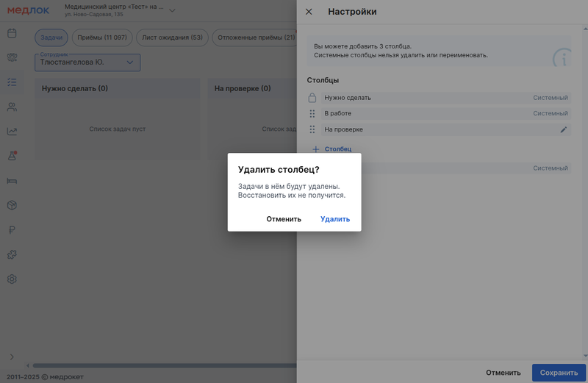Click the На проверке column name field
Screen dimensions: 588x383
(446, 129)
